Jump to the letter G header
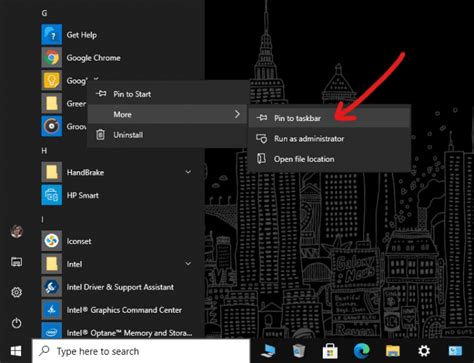This screenshot has width=474, height=363. click(x=44, y=13)
